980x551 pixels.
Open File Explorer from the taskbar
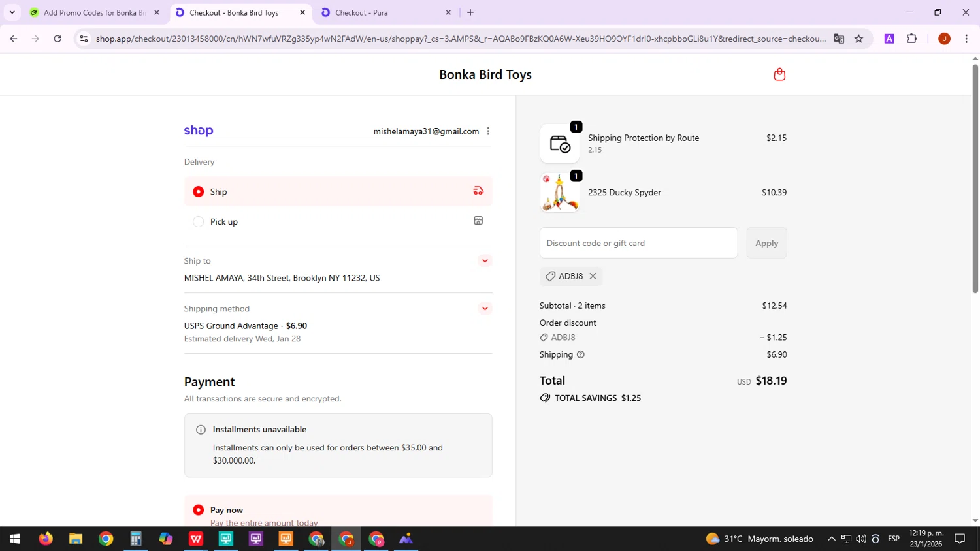76,539
